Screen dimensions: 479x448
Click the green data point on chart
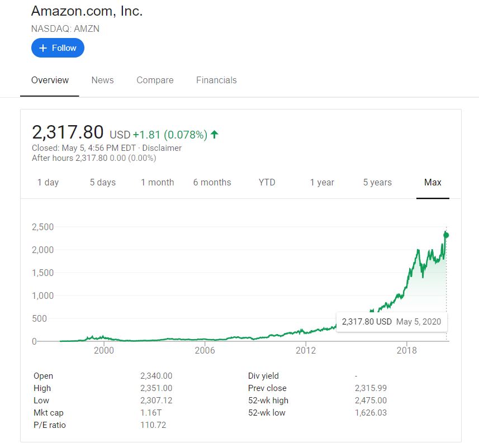coord(446,235)
